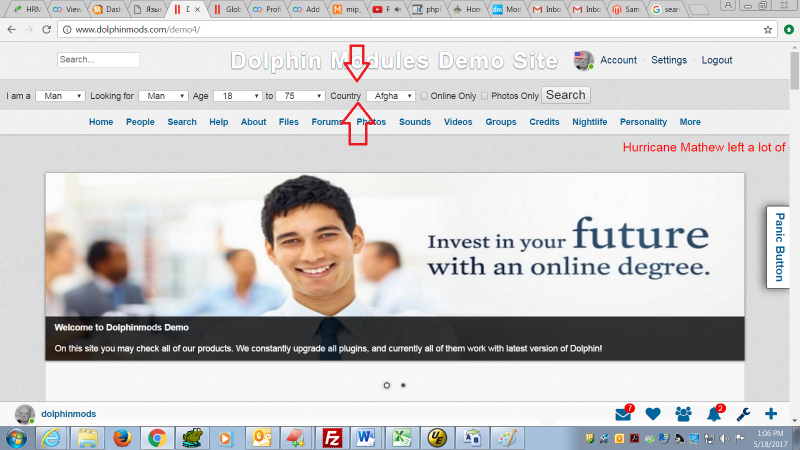Open the 'I am a' gender dropdown
800x450 pixels.
click(60, 96)
